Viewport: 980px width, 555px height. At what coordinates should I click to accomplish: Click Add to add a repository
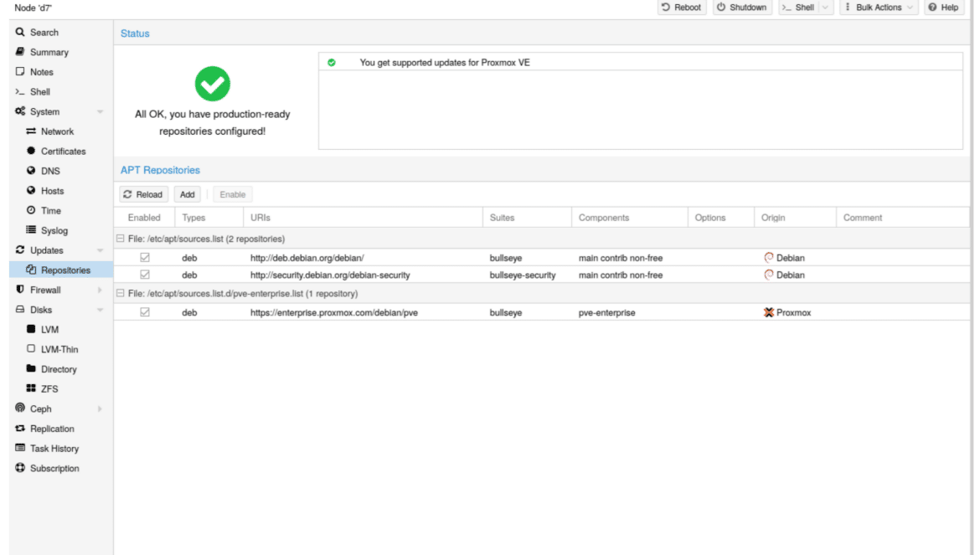pos(187,194)
